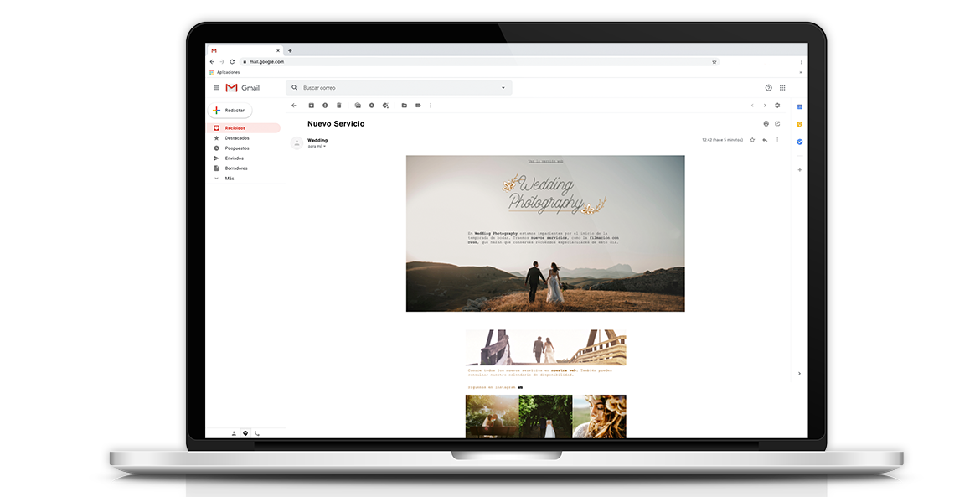This screenshot has width=980, height=497.
Task: Open the Move to folder icon
Action: [x=404, y=106]
